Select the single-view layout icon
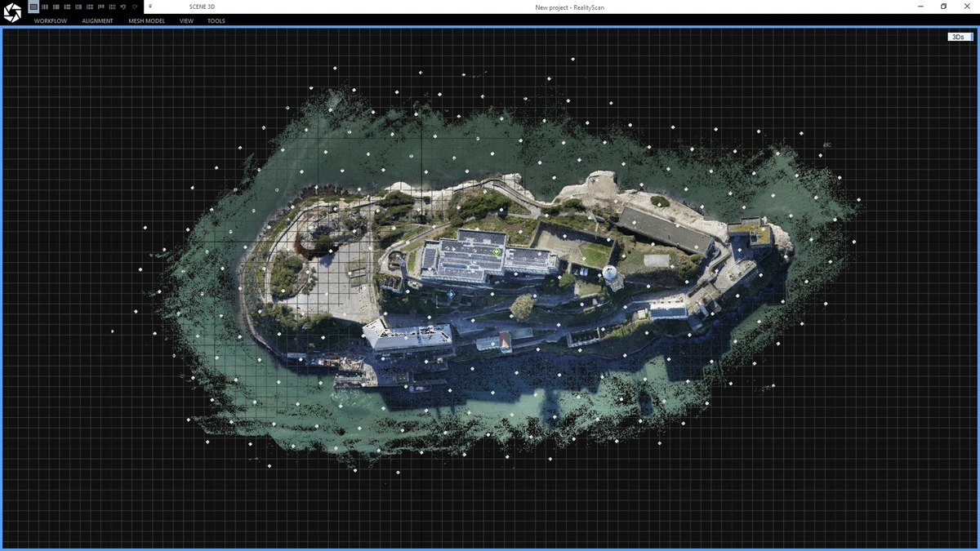 33,7
